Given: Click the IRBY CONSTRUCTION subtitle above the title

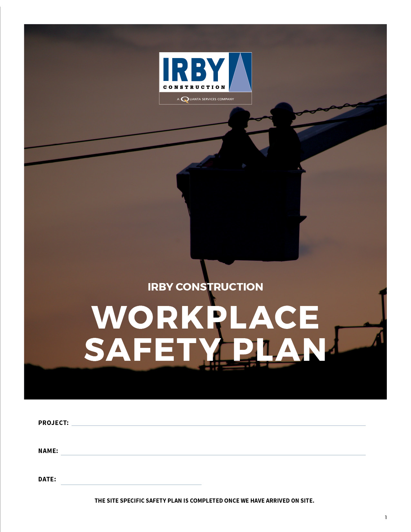Looking at the screenshot, I should [x=205, y=287].
